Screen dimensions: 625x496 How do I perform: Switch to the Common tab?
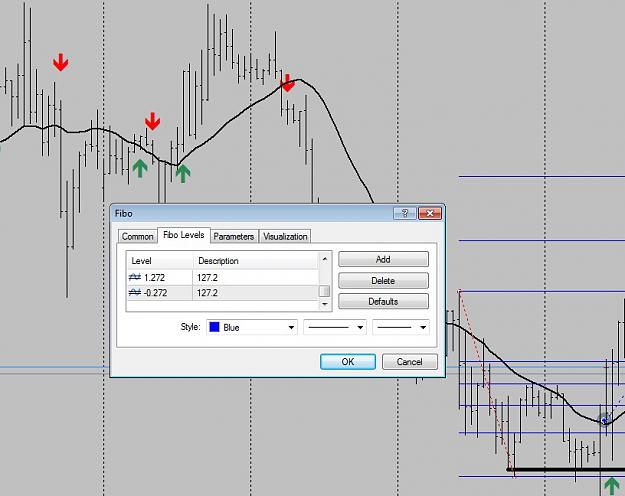(x=137, y=236)
